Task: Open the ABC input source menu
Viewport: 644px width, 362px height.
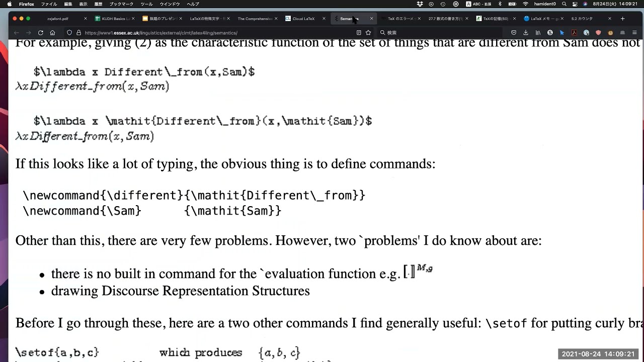Action: click(x=478, y=4)
